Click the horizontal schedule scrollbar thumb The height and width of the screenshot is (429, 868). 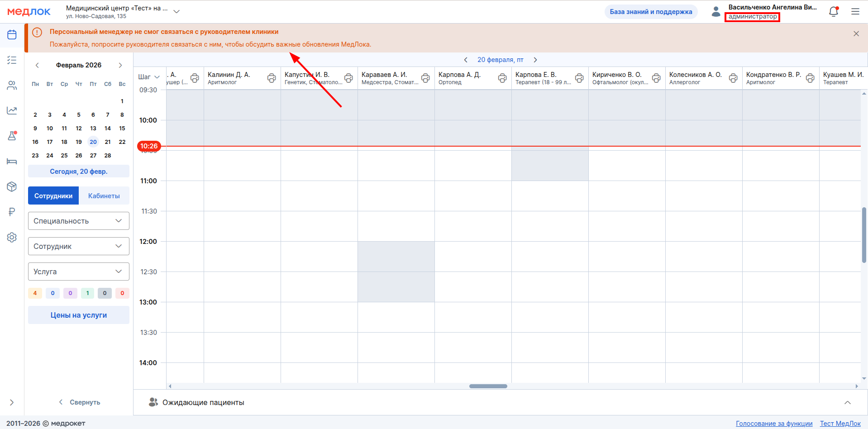(488, 386)
